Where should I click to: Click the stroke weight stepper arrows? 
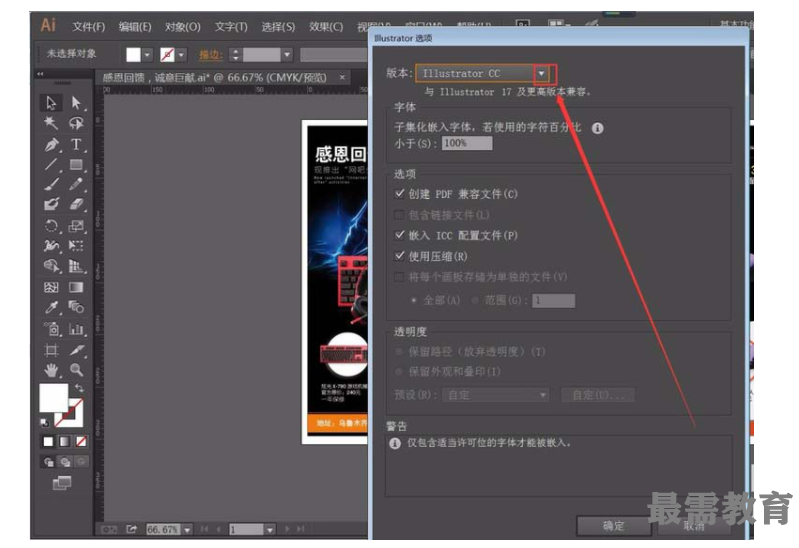[235, 55]
